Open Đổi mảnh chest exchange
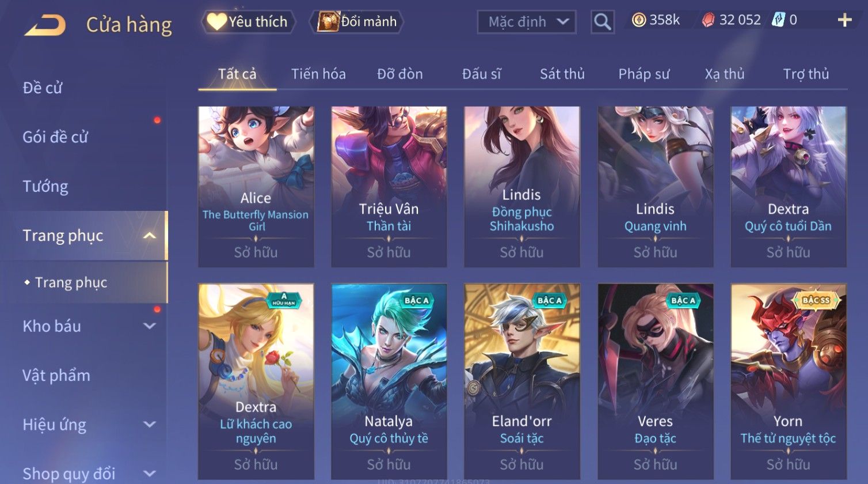Image resolution: width=868 pixels, height=484 pixels. (357, 22)
